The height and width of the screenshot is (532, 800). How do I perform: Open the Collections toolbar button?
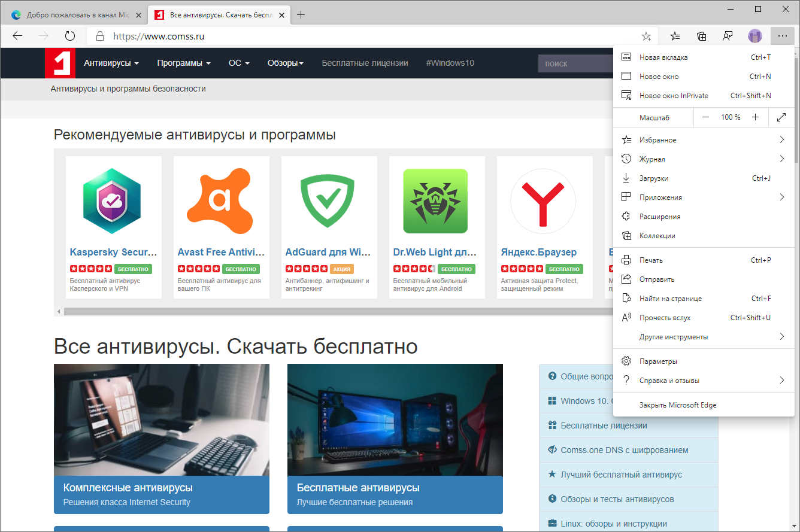[702, 36]
